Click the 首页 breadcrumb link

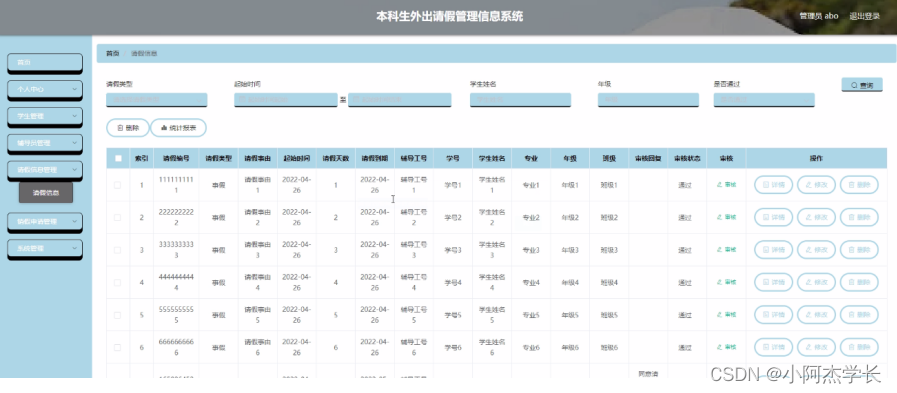point(113,53)
